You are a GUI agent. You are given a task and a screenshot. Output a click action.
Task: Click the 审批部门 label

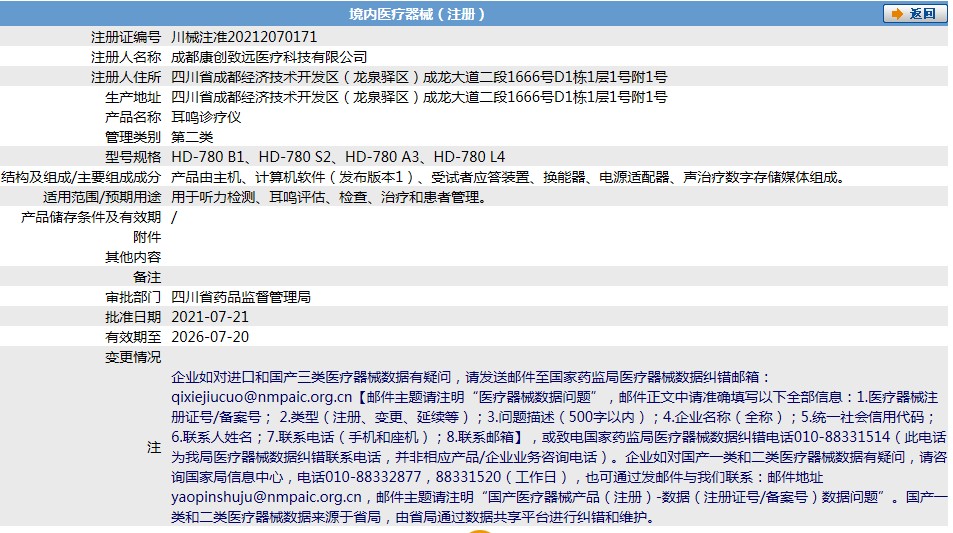click(133, 297)
